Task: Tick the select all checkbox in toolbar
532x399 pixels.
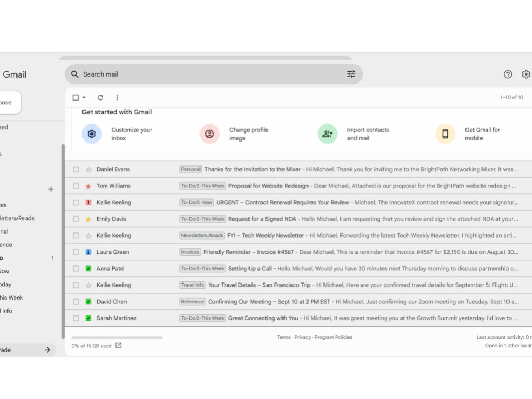Action: pos(76,97)
